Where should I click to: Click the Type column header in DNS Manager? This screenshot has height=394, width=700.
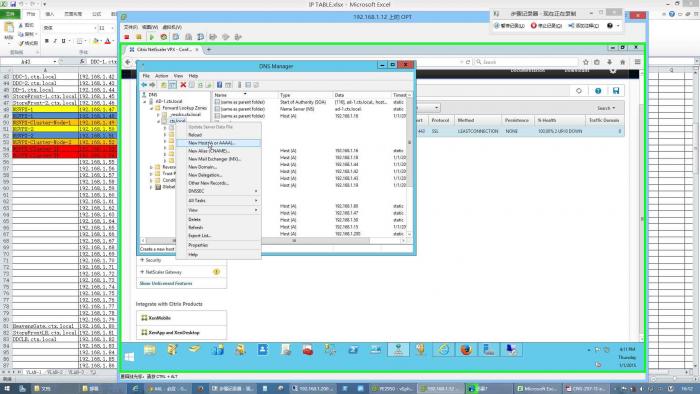coord(305,95)
